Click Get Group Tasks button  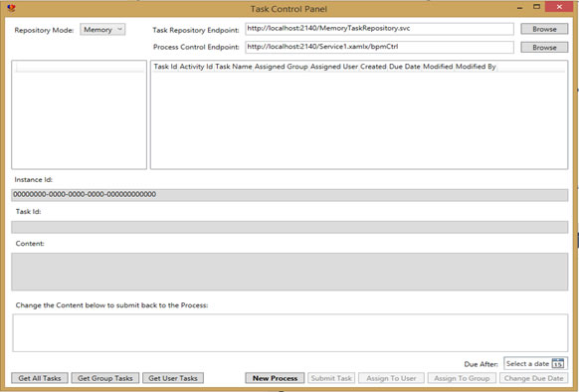click(x=105, y=378)
